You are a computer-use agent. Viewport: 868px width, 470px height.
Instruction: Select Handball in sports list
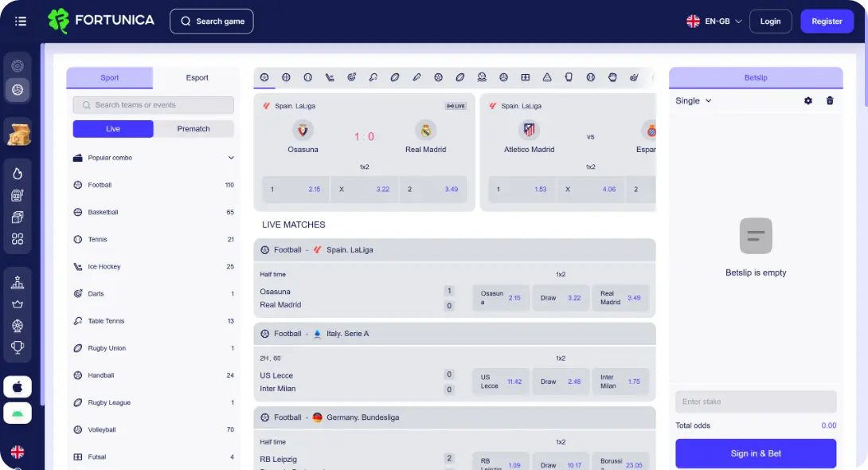click(154, 375)
